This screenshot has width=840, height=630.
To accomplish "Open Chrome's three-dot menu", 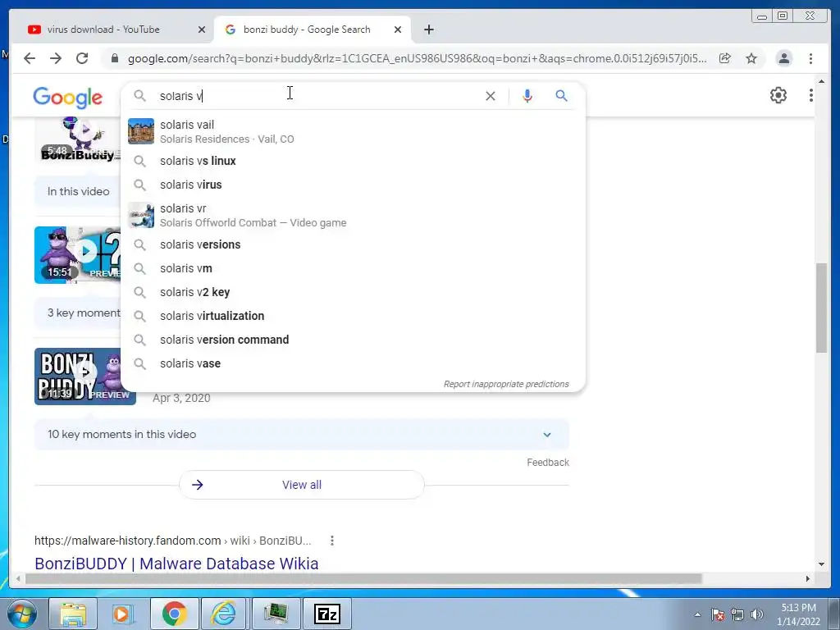I will pos(810,58).
